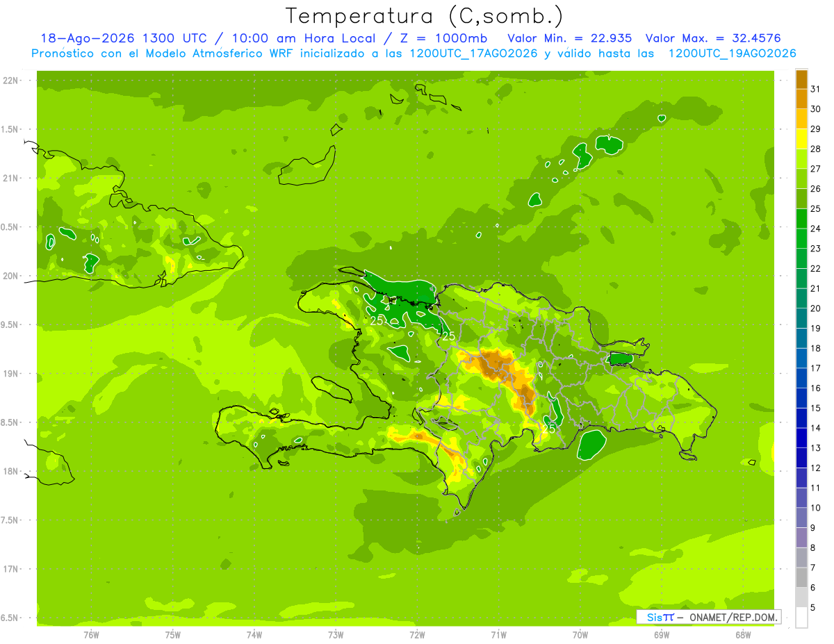Screen dimensions: 834x644
Task: Select the 73W longitude label
Action: pyautogui.click(x=336, y=634)
